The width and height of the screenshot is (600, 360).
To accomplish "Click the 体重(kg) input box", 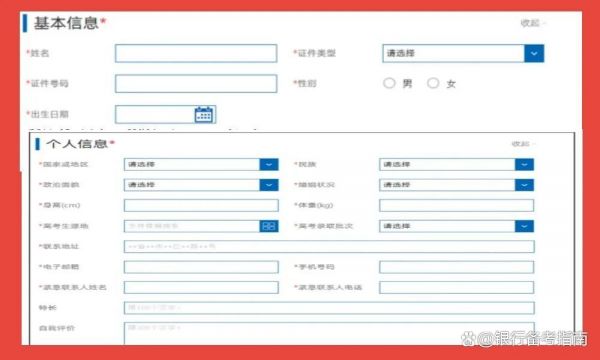I will (457, 205).
